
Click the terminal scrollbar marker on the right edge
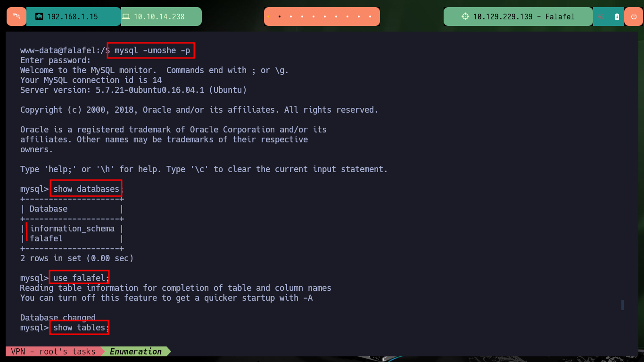click(622, 305)
